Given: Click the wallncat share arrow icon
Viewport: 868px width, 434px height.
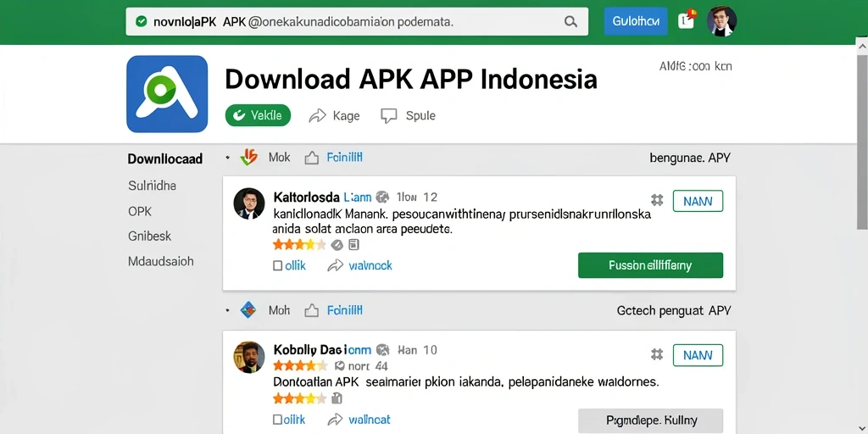Looking at the screenshot, I should pos(336,420).
